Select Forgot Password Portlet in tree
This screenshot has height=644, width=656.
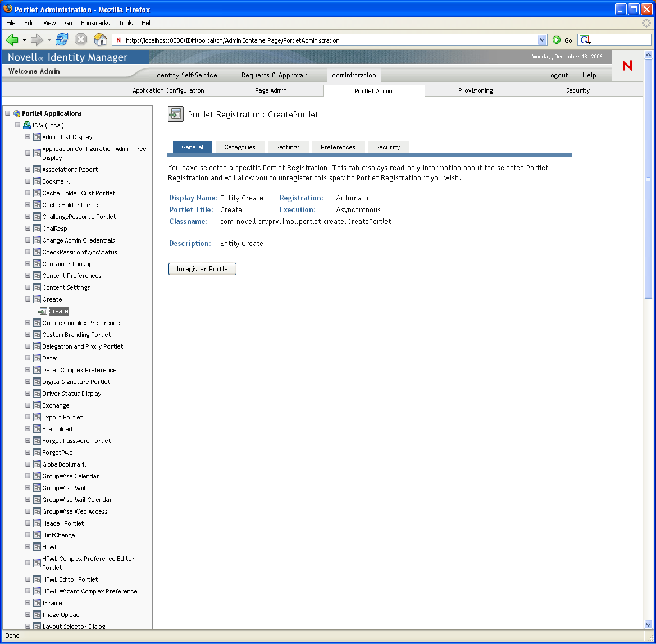pyautogui.click(x=76, y=441)
